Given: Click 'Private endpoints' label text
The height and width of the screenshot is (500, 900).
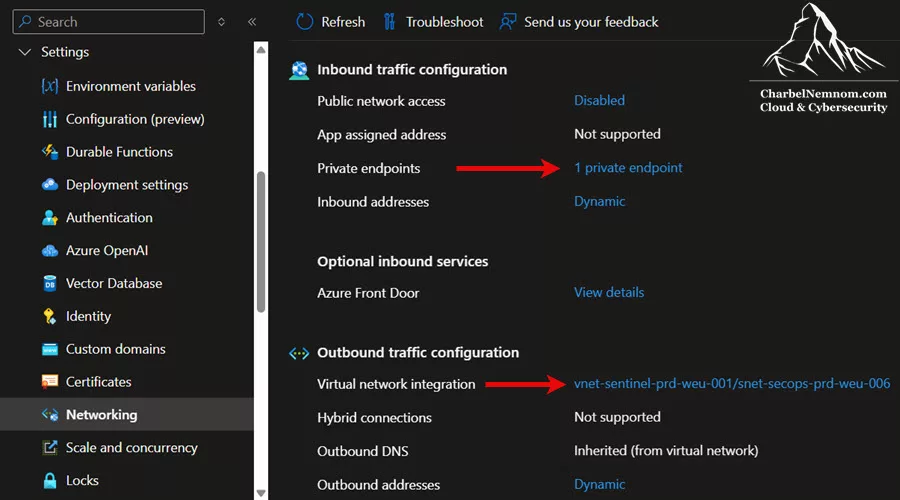Looking at the screenshot, I should (x=368, y=168).
